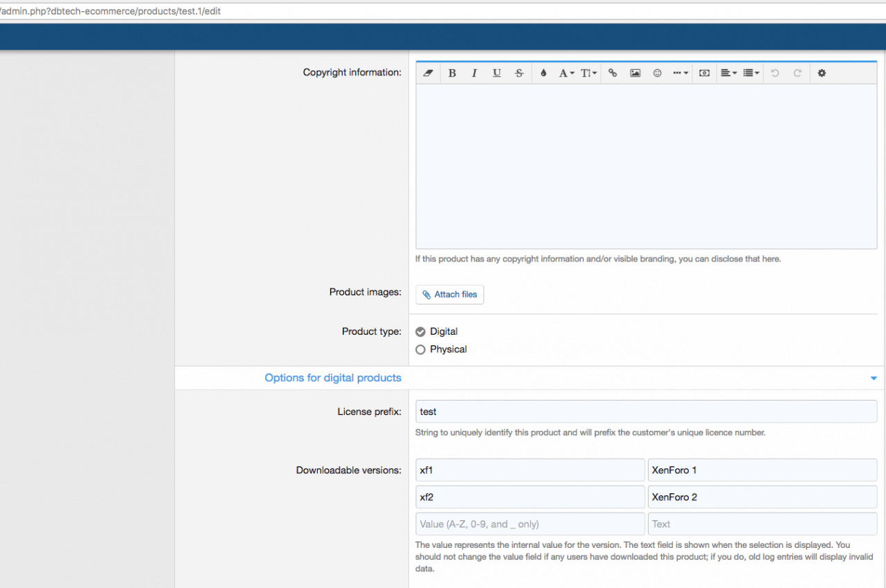Select the Physical product type

[x=420, y=350]
